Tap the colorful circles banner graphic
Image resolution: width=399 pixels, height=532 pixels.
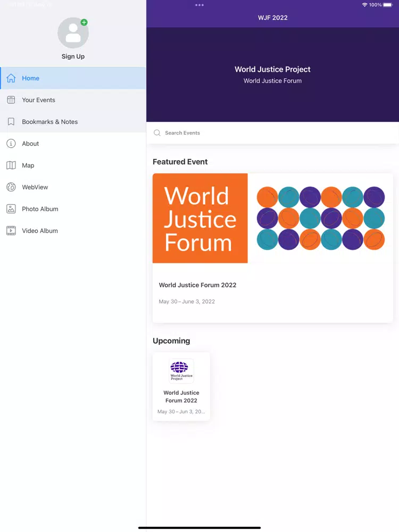[321, 218]
